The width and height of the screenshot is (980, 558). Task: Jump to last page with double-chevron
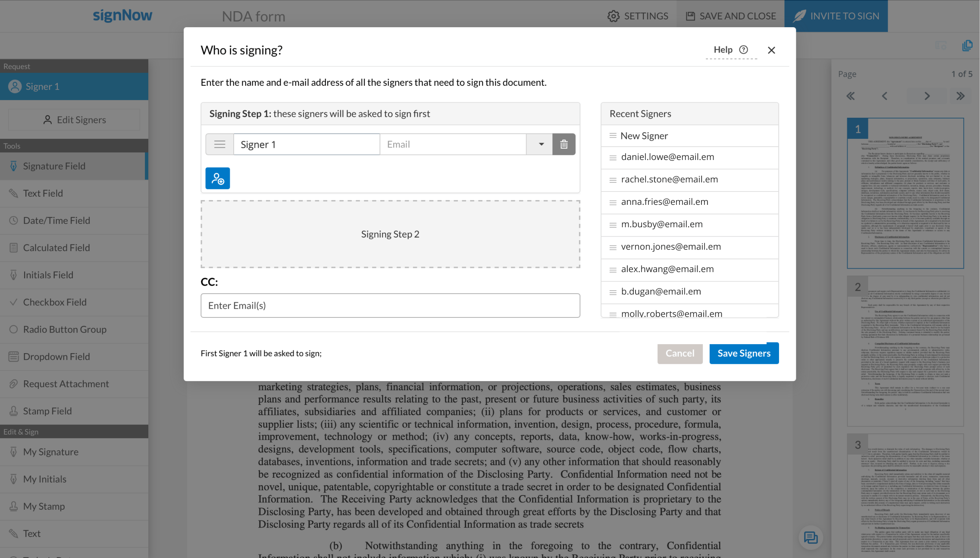[960, 96]
